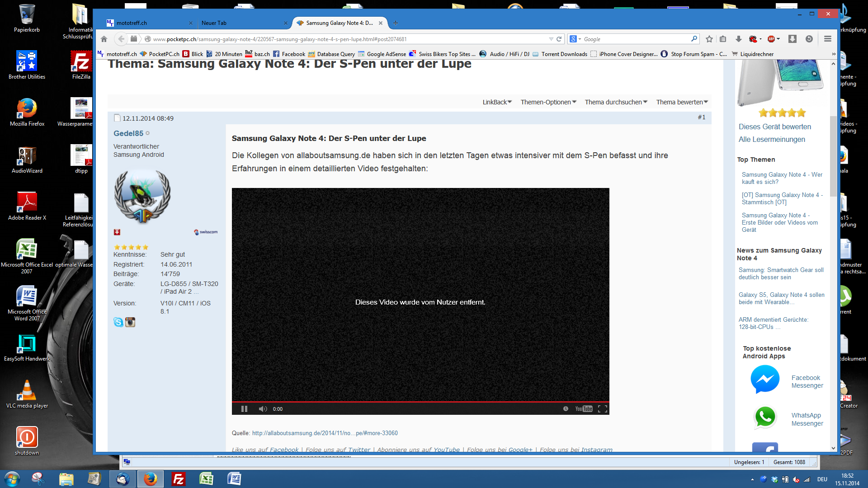The width and height of the screenshot is (868, 488).
Task: Click the video progress bar
Action: pos(420,402)
